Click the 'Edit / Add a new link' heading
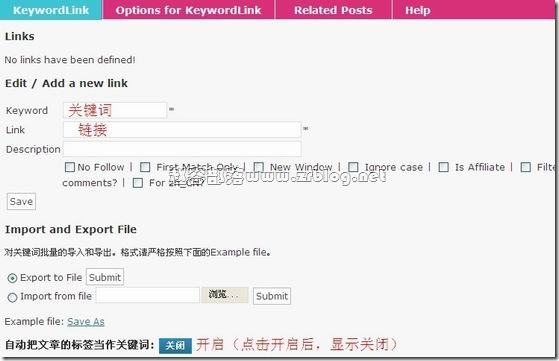Viewport: 559px width, 361px height. [x=66, y=83]
